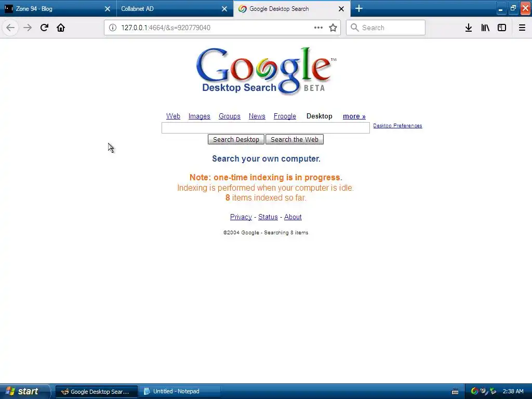
Task: Close the Zone 94 - Blog tab
Action: pyautogui.click(x=107, y=9)
